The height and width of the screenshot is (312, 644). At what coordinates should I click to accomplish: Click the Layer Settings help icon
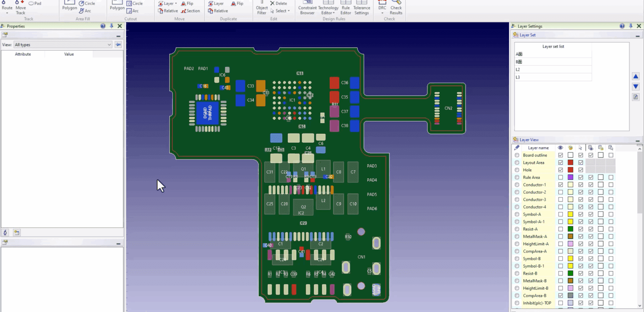(622, 26)
